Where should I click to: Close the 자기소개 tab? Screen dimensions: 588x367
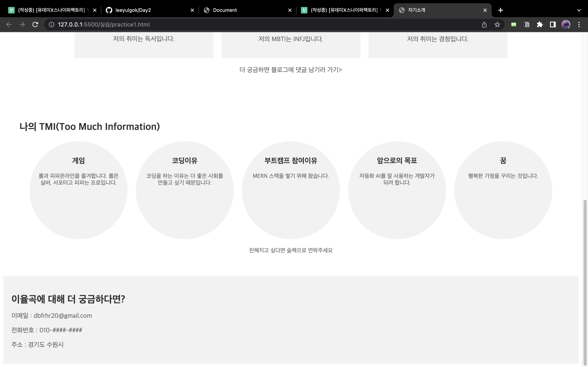(485, 10)
